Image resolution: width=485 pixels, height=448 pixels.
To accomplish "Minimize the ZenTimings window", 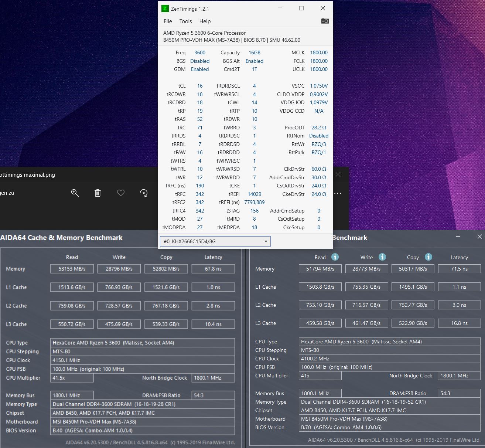I will (280, 9).
